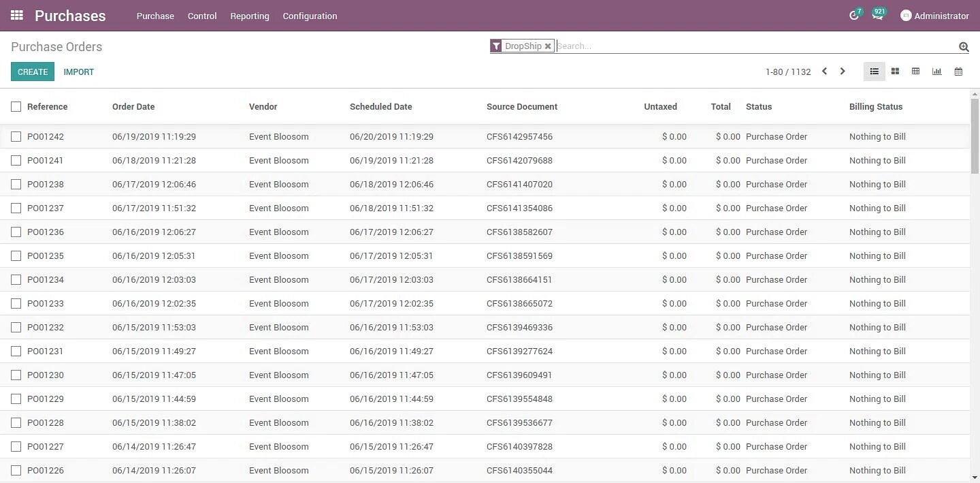Click the CREATE button

pos(32,71)
